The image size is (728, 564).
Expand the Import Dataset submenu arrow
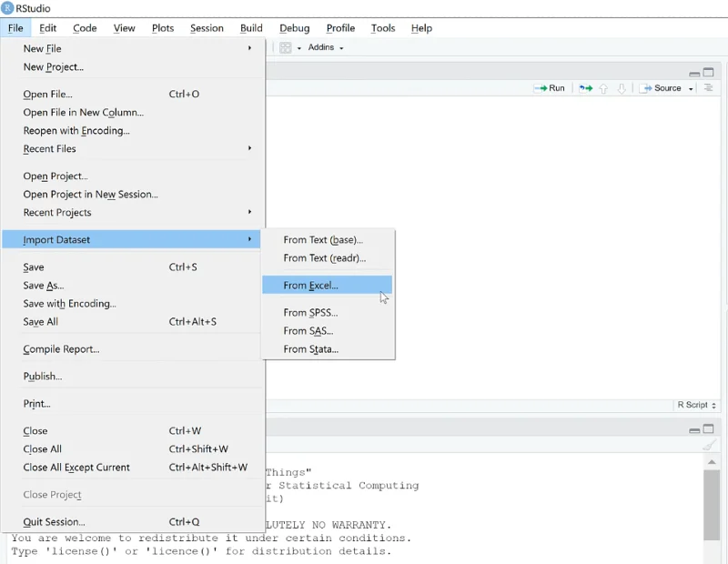click(x=249, y=239)
